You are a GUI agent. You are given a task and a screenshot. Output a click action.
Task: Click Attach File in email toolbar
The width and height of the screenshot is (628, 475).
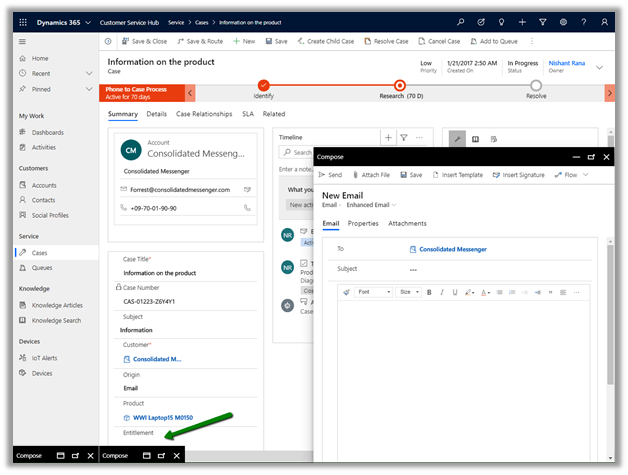click(369, 175)
